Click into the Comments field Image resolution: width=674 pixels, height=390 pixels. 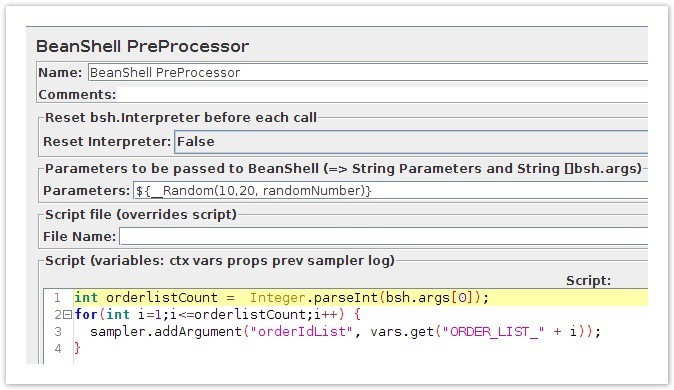[x=383, y=95]
